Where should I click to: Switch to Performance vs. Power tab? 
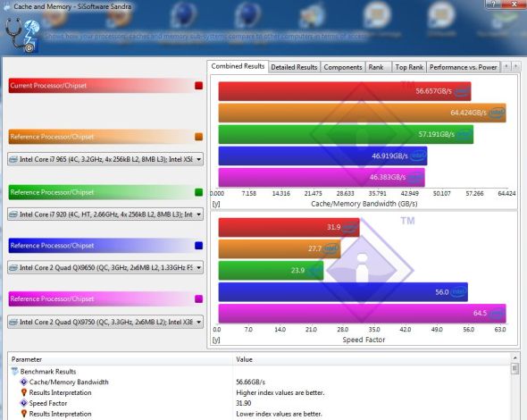[464, 67]
